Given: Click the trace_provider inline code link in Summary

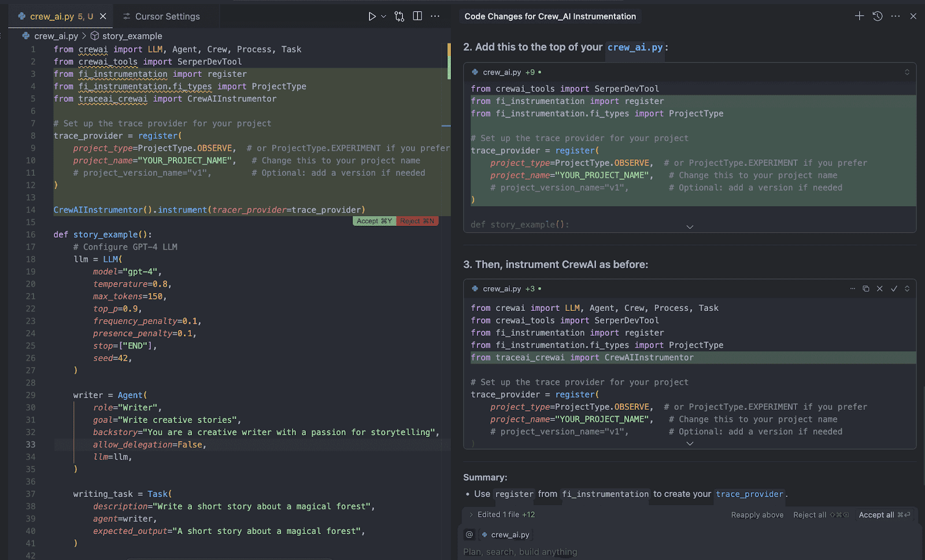Looking at the screenshot, I should [750, 494].
